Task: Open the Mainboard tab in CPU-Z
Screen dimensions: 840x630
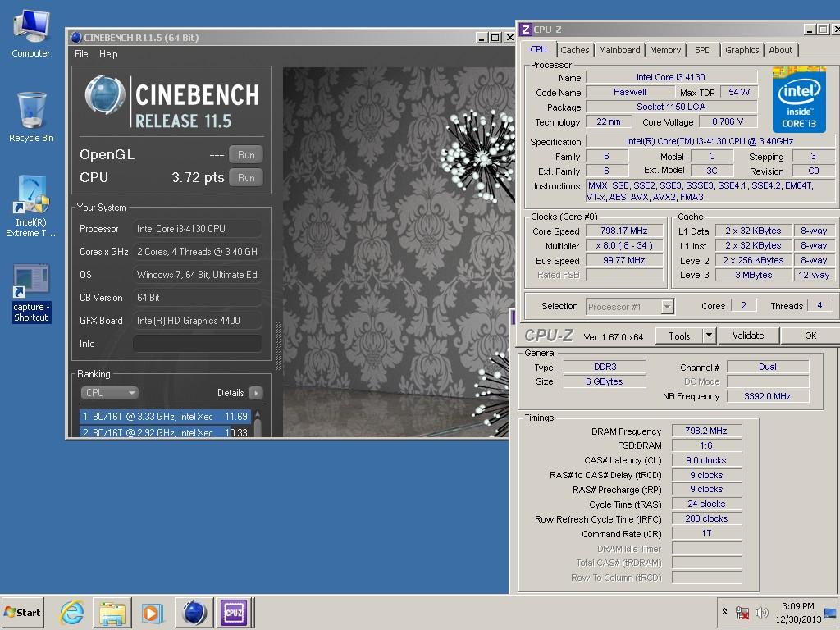Action: coord(619,50)
